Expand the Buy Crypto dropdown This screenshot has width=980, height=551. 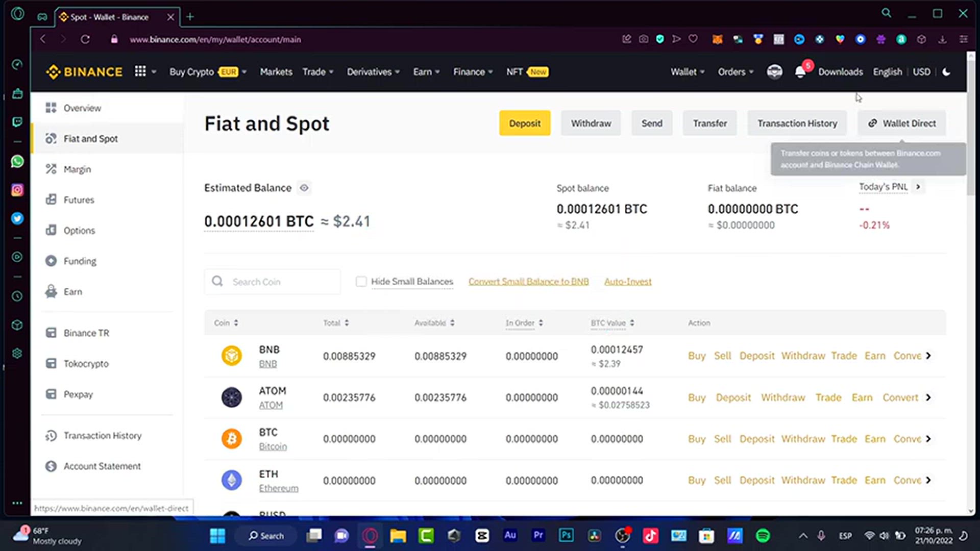[208, 72]
